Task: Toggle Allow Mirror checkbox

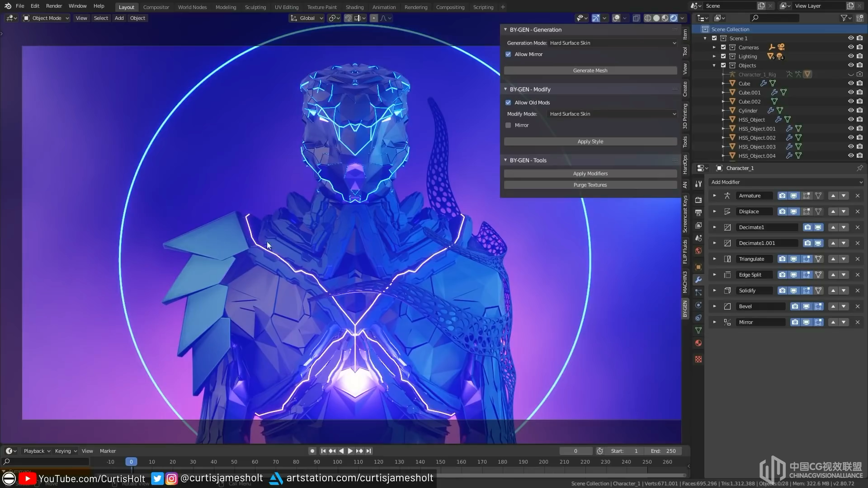Action: pos(508,54)
